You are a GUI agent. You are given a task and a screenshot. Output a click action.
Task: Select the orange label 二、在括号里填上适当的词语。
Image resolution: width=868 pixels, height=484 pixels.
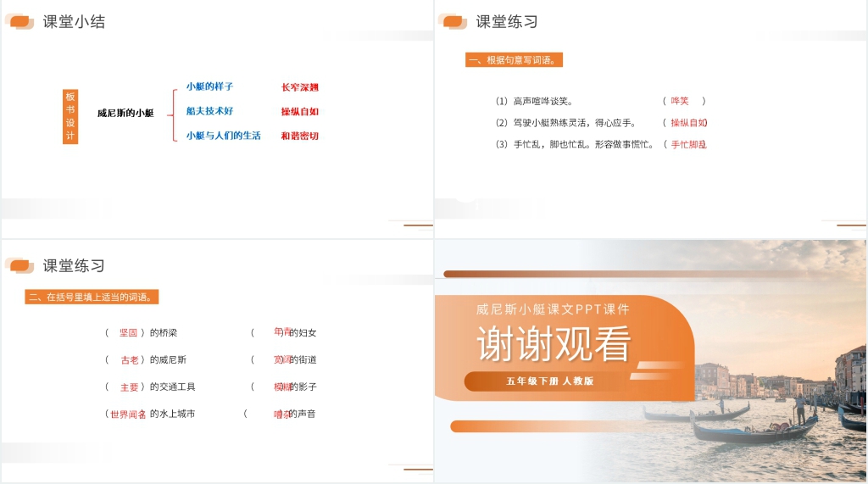coord(92,298)
